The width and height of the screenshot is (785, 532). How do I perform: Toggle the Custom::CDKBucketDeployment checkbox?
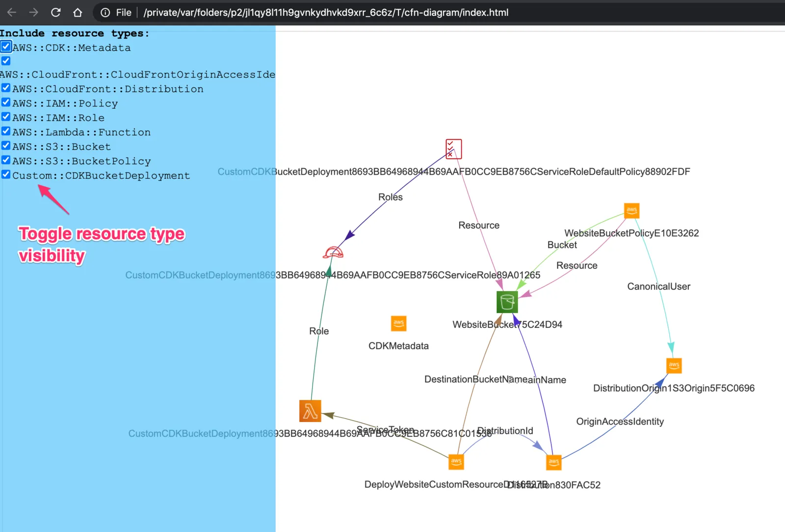[6, 174]
